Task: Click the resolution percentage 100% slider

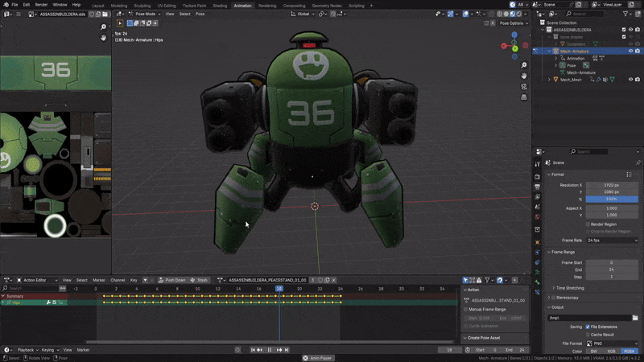Action: click(611, 199)
